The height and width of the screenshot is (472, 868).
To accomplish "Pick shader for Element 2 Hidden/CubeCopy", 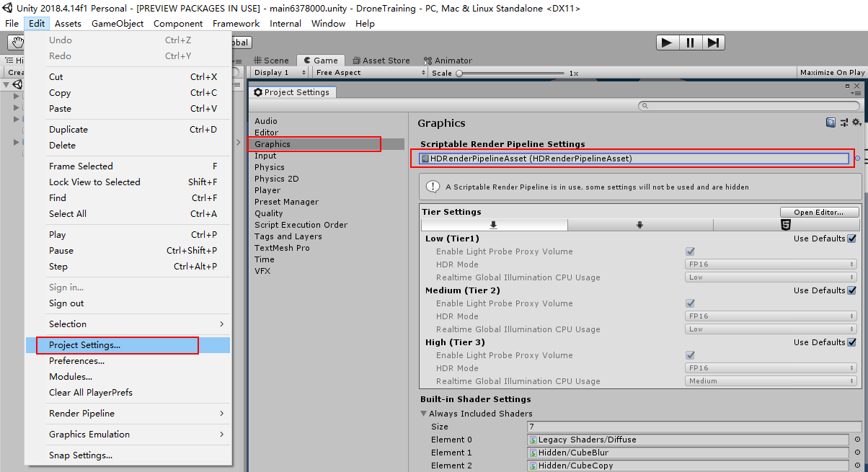I will (857, 466).
